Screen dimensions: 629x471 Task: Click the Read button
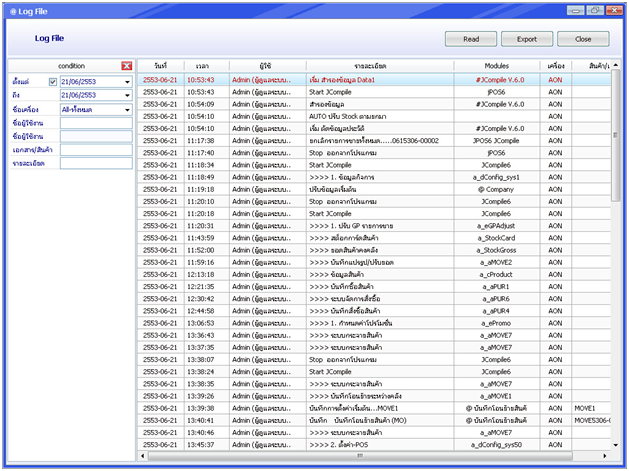pyautogui.click(x=471, y=39)
